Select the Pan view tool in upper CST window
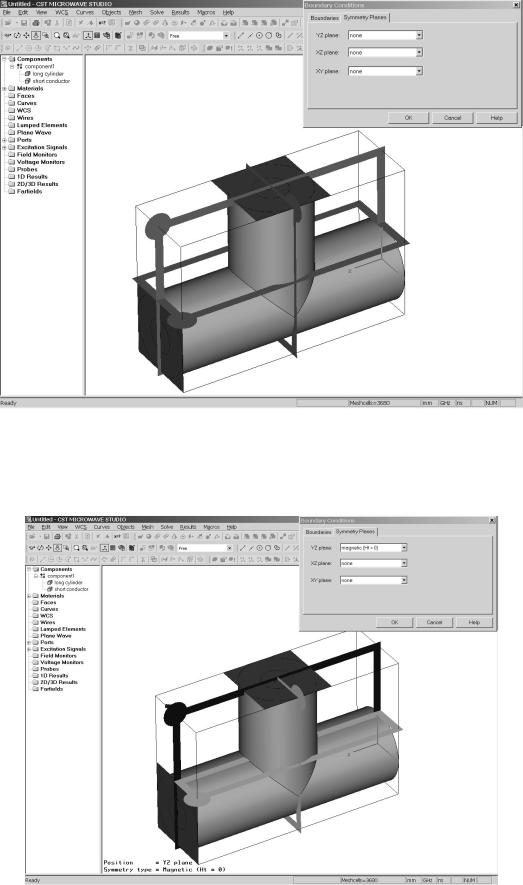The height and width of the screenshot is (885, 523). point(27,35)
